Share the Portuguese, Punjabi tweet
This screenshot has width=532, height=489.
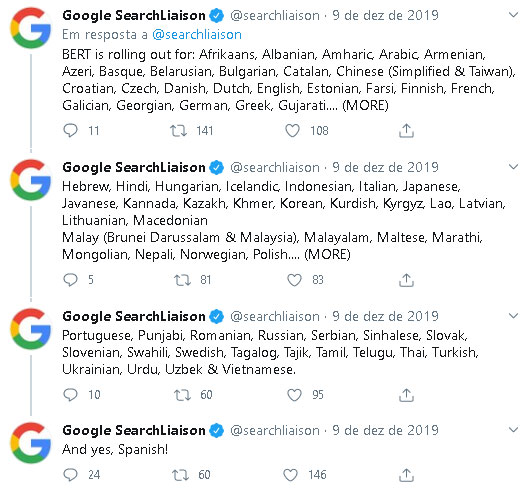[406, 395]
